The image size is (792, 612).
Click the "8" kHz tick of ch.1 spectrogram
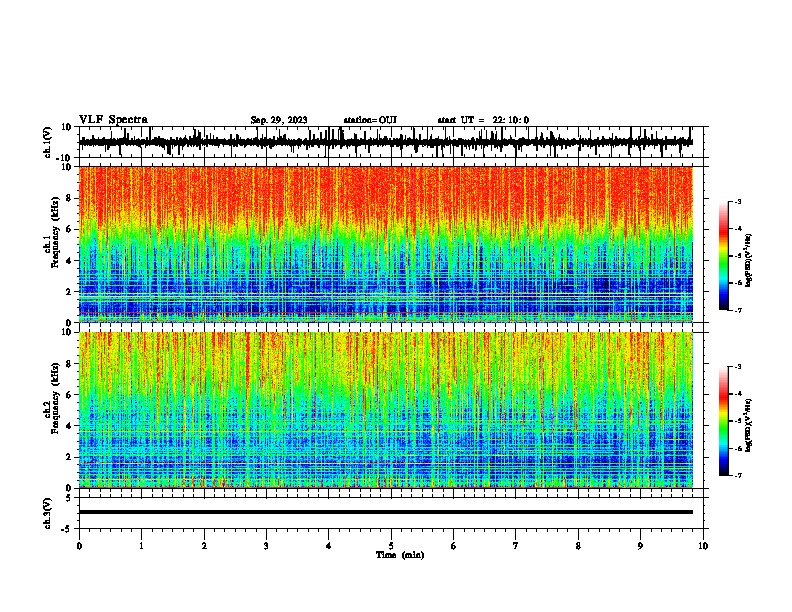69,198
